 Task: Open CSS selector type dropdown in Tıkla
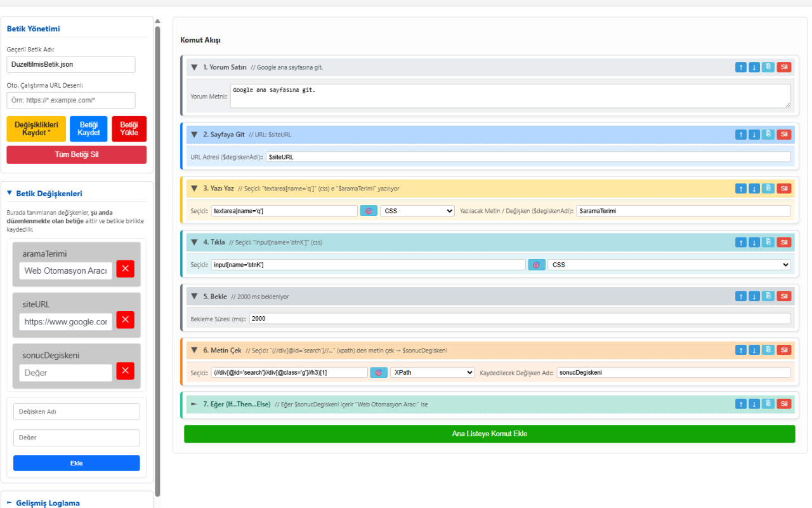(669, 265)
